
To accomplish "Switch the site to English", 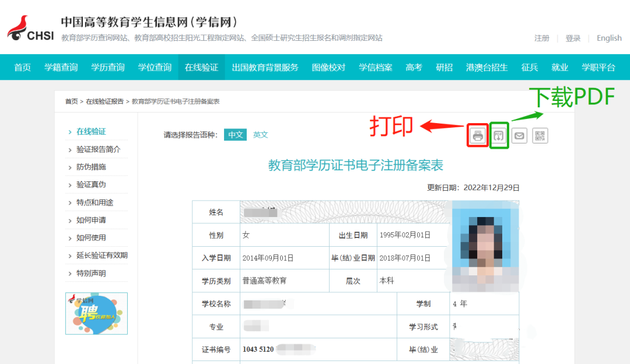I will [608, 38].
